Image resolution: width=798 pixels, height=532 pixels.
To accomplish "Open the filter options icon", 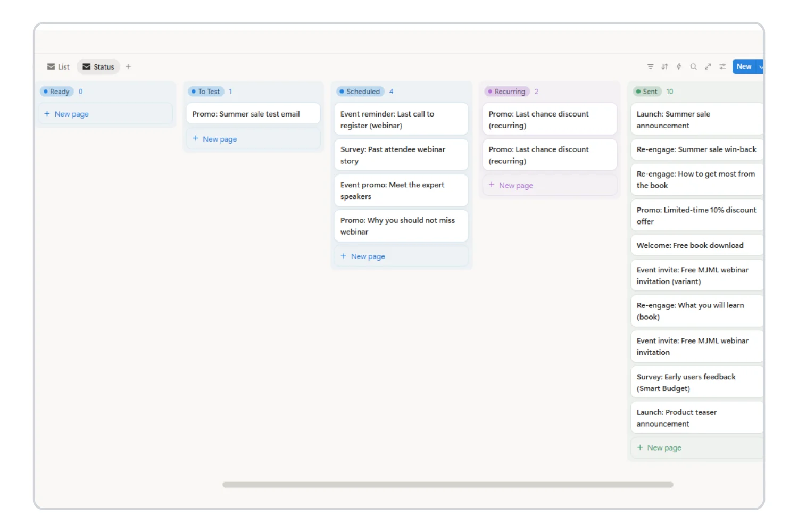I will 651,66.
